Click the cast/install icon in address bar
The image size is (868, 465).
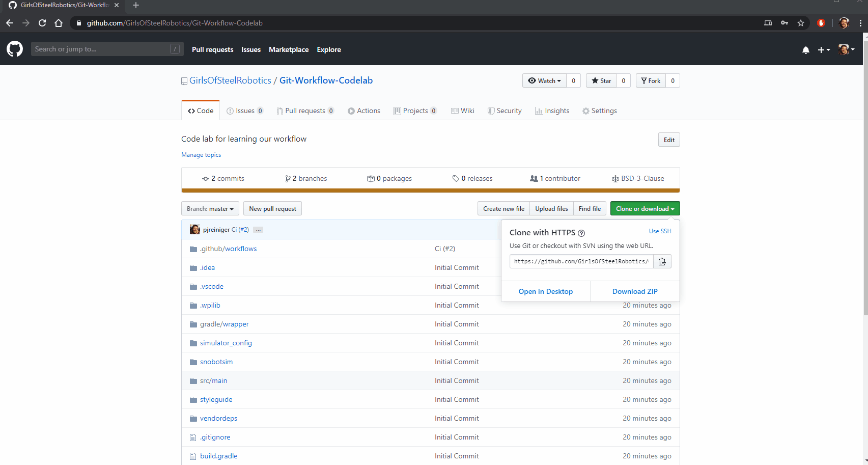(768, 23)
